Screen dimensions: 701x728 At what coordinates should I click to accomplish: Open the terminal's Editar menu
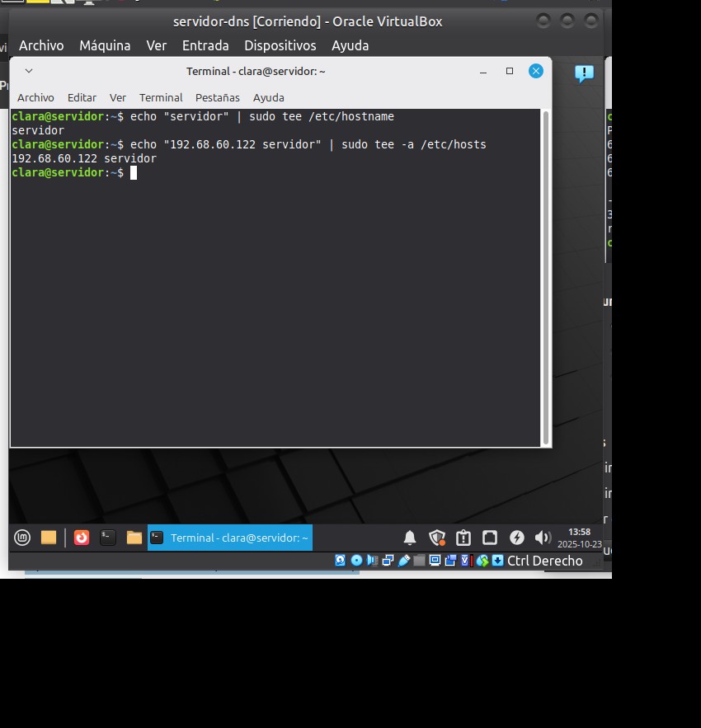pyautogui.click(x=82, y=97)
